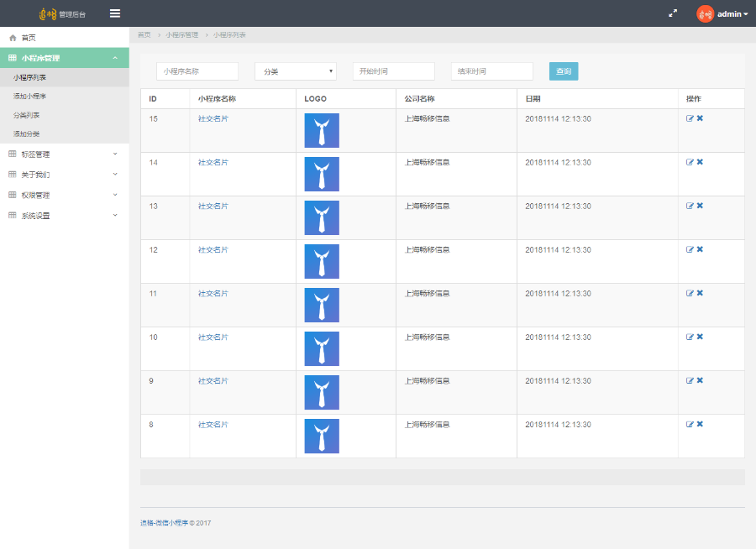Click the 开始时间 start time input field
The width and height of the screenshot is (756, 549).
(x=393, y=71)
